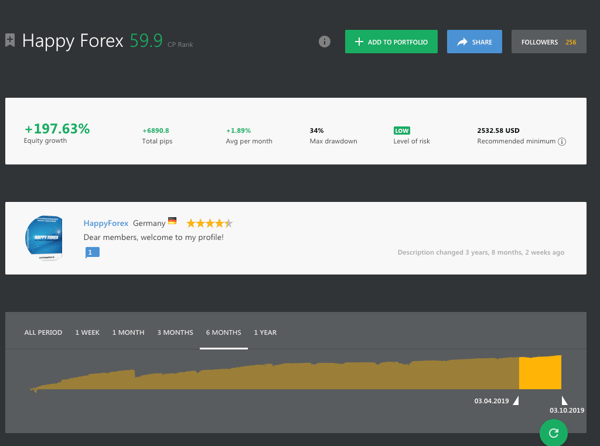
Task: Show the 1 Year chart range
Action: [x=265, y=332]
